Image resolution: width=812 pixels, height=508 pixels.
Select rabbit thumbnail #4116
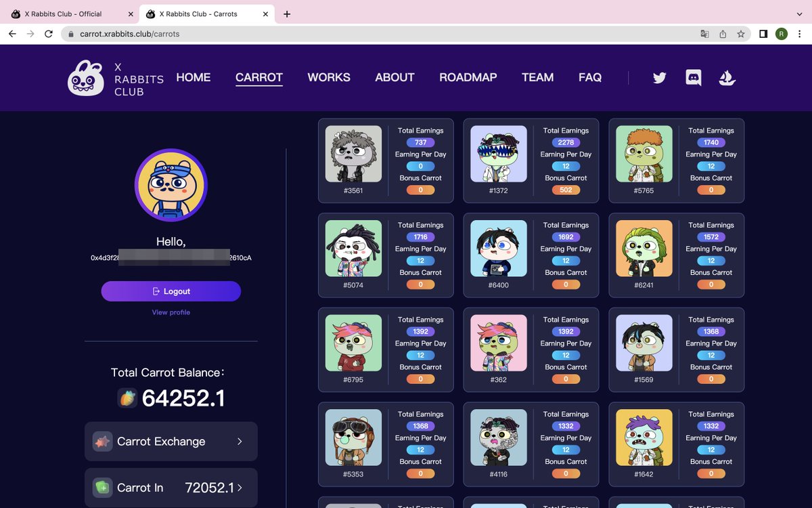click(499, 438)
